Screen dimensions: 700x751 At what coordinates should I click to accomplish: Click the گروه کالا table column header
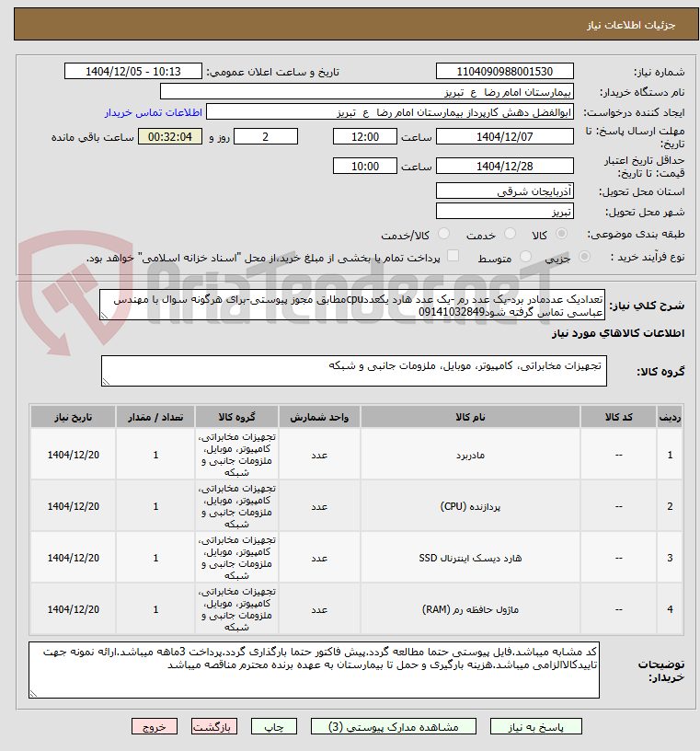236,417
